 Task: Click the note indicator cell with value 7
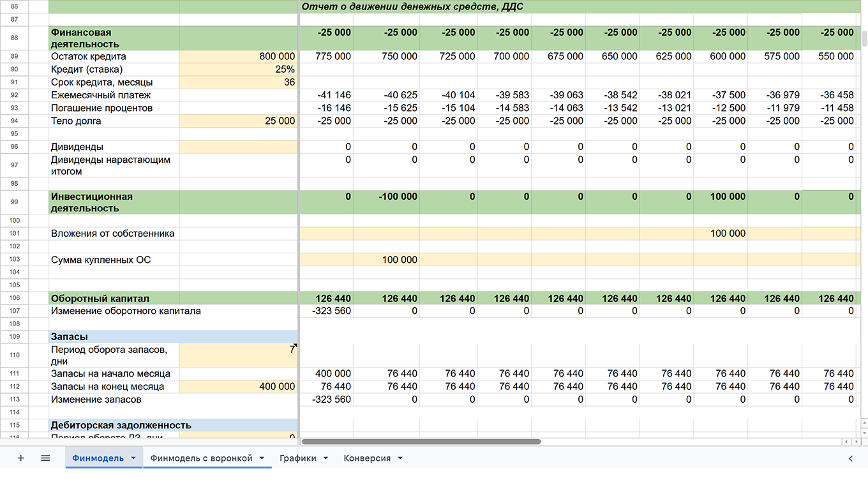(238, 355)
